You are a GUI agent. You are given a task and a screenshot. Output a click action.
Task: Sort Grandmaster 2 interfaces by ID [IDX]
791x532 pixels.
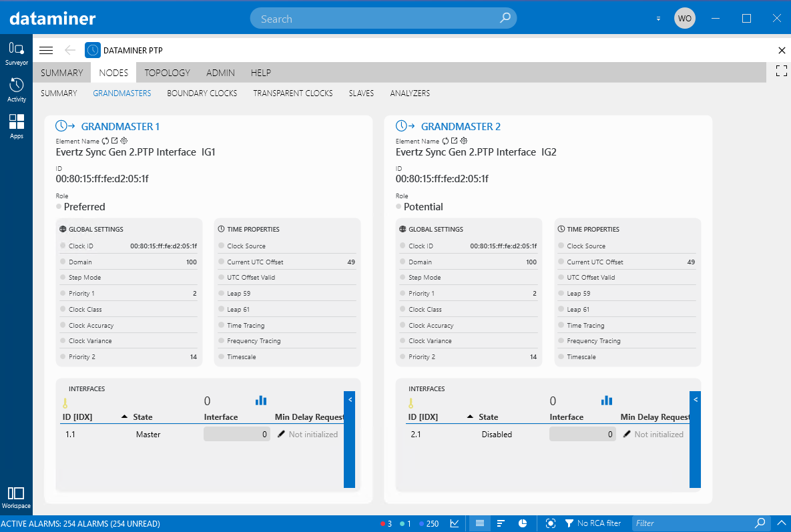423,417
